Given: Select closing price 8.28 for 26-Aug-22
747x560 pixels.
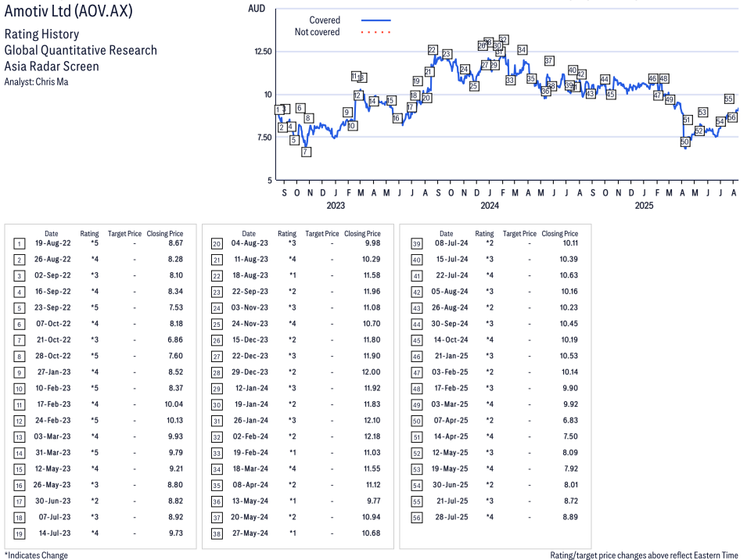Looking at the screenshot, I should tap(175, 259).
